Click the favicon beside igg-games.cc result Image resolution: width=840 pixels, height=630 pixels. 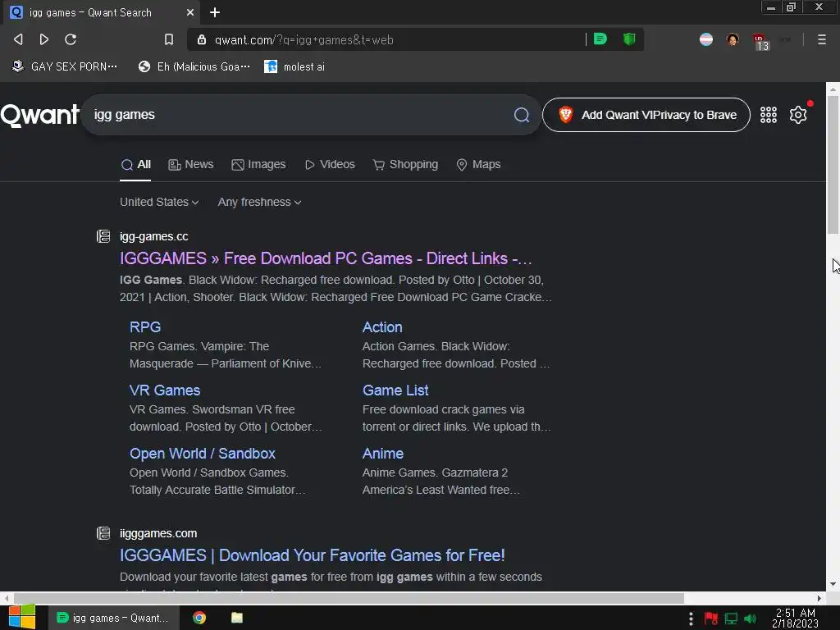coord(103,236)
